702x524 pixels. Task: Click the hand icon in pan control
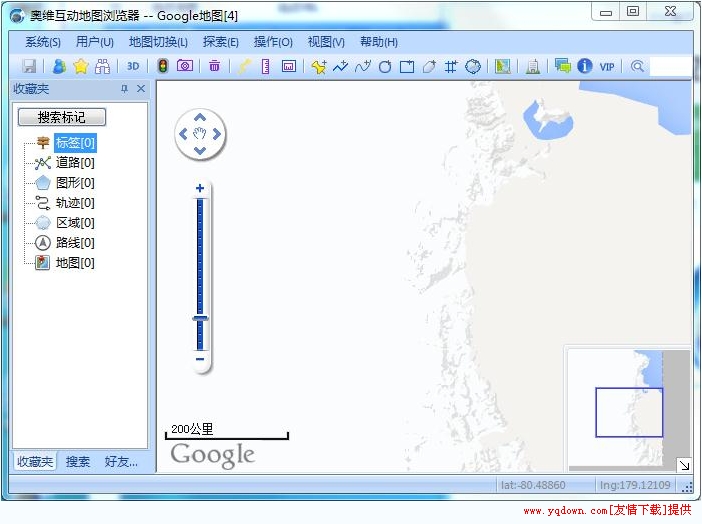[200, 133]
